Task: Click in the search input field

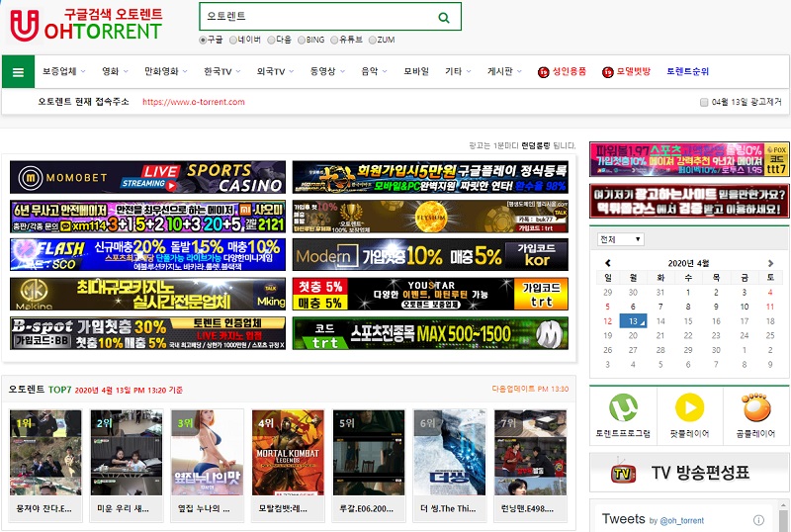Action: [317, 17]
